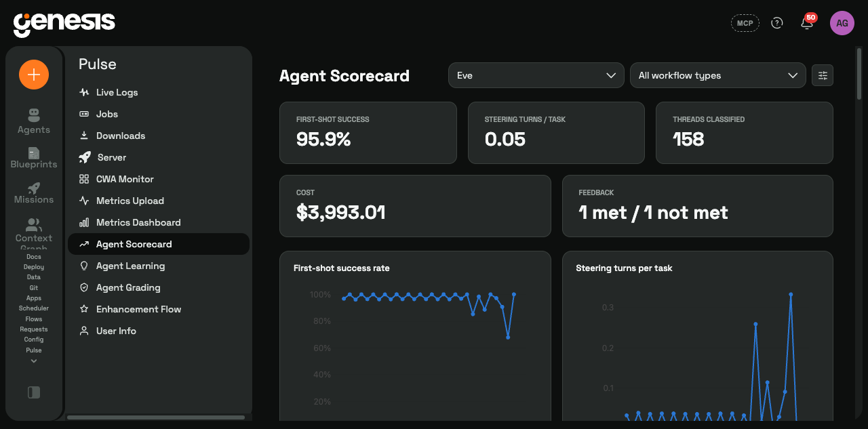The height and width of the screenshot is (429, 868).
Task: Click the orange plus create button
Action: 34,75
